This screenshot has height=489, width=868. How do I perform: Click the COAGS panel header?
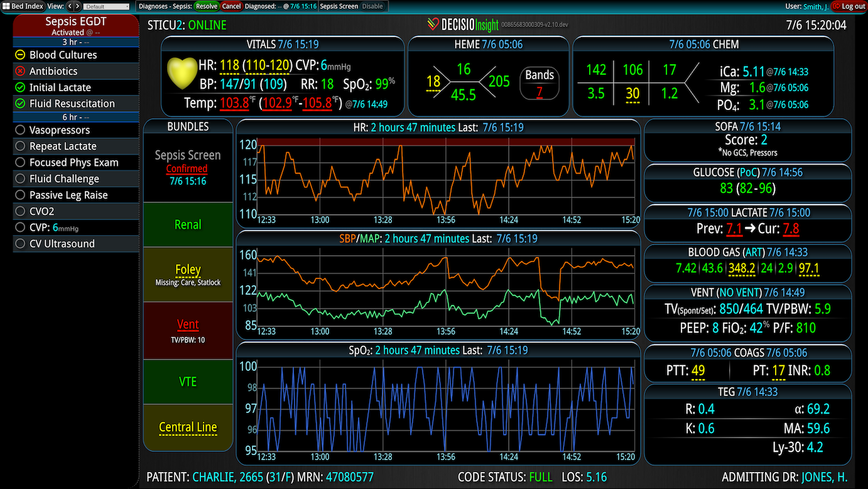click(749, 353)
